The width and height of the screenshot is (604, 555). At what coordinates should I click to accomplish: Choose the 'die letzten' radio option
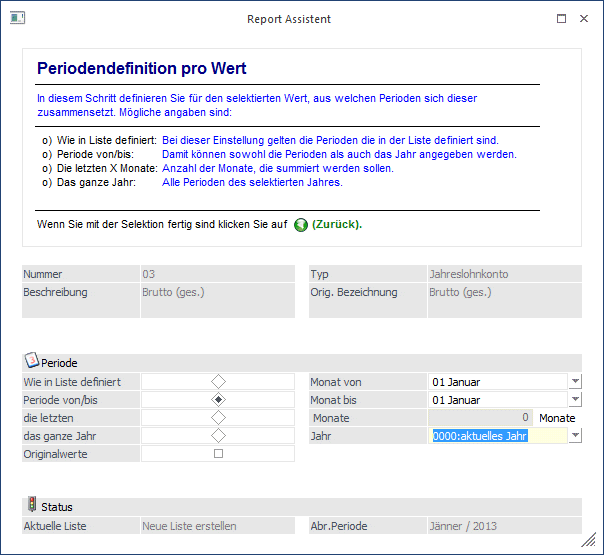tap(218, 418)
